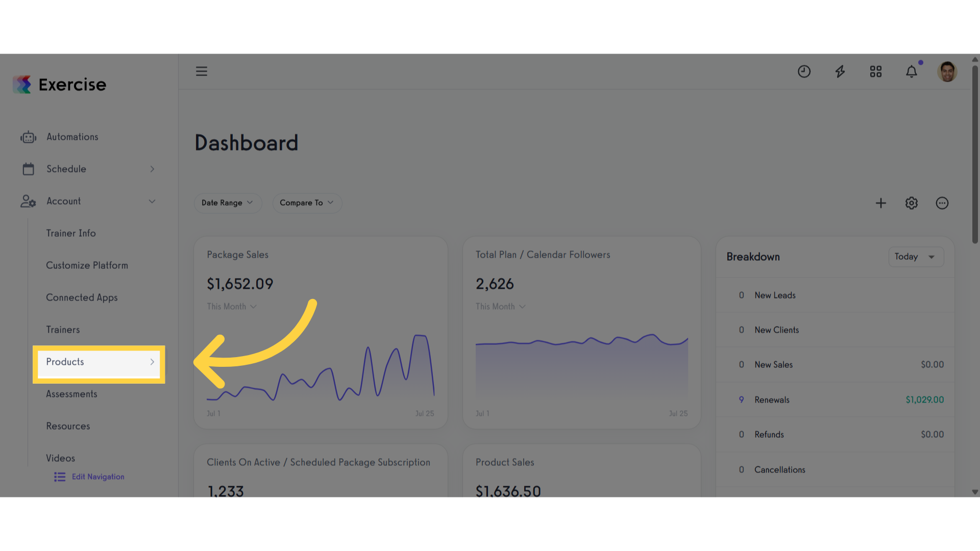The image size is (980, 551).
Task: Click the Edit Navigation list icon
Action: tap(60, 477)
